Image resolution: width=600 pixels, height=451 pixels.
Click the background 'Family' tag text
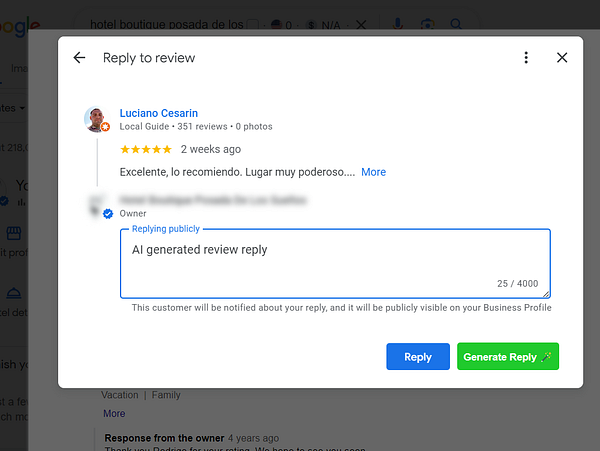click(x=166, y=395)
